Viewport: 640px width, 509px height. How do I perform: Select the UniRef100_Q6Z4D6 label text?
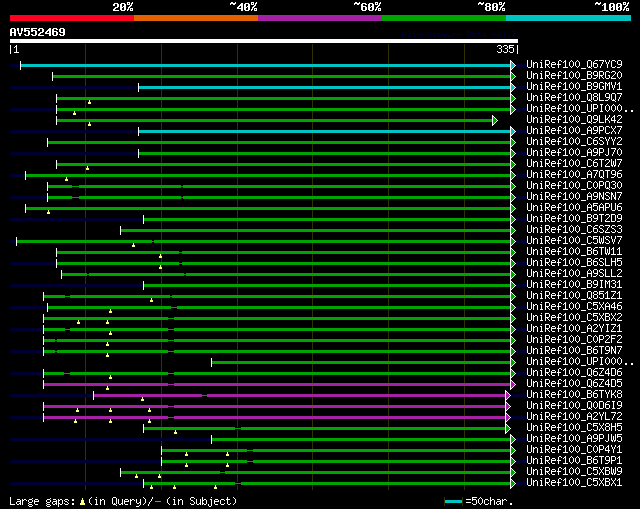tap(574, 373)
